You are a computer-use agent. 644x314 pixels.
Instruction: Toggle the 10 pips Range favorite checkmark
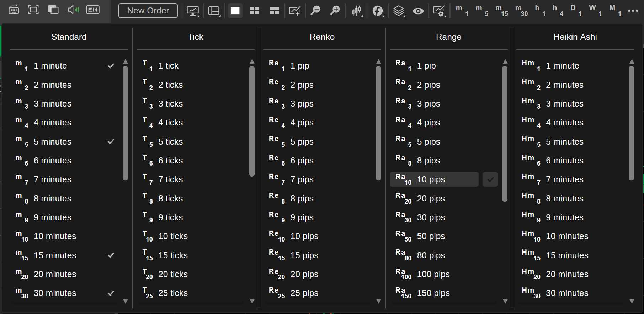click(490, 179)
